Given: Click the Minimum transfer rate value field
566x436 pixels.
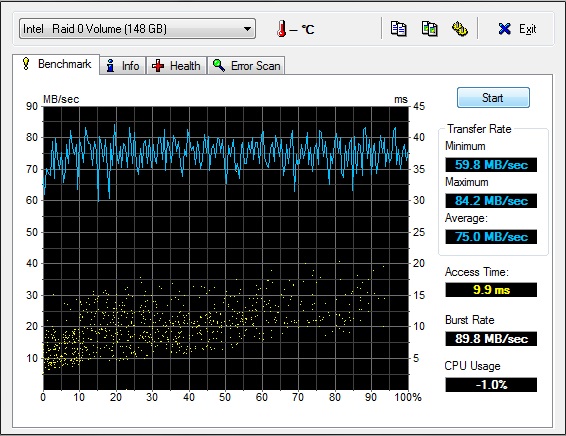Looking at the screenshot, I should pyautogui.click(x=491, y=165).
